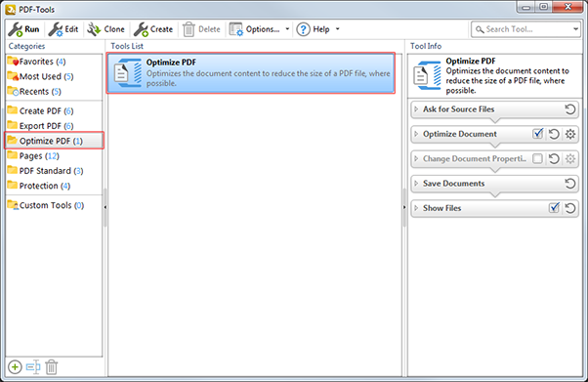The width and height of the screenshot is (588, 382).
Task: Enable Change Document Properties checkbox
Action: click(537, 158)
